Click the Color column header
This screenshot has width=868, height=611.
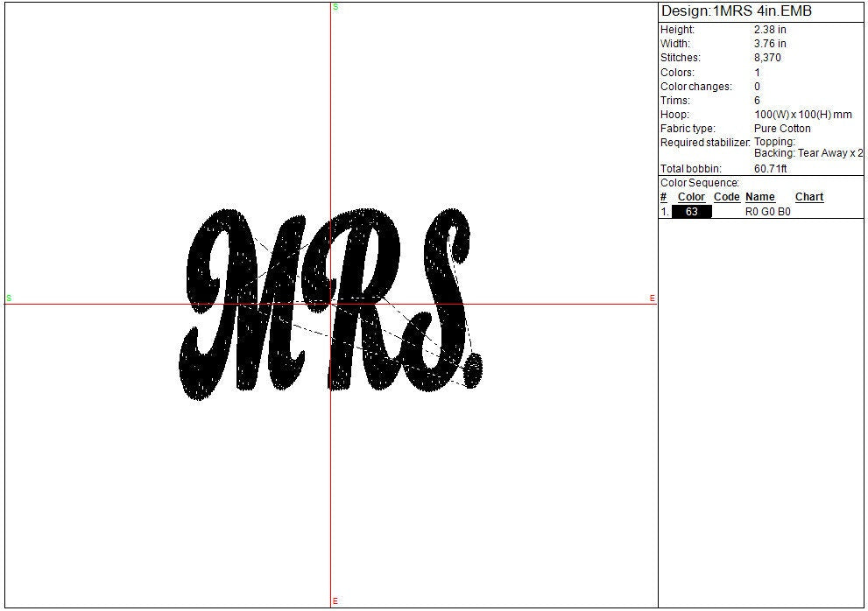[x=691, y=197]
